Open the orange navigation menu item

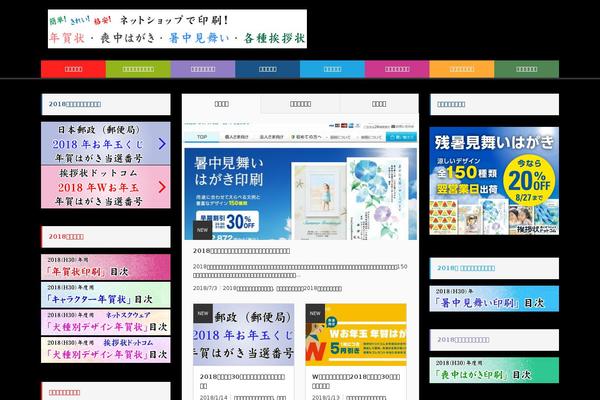coord(461,69)
